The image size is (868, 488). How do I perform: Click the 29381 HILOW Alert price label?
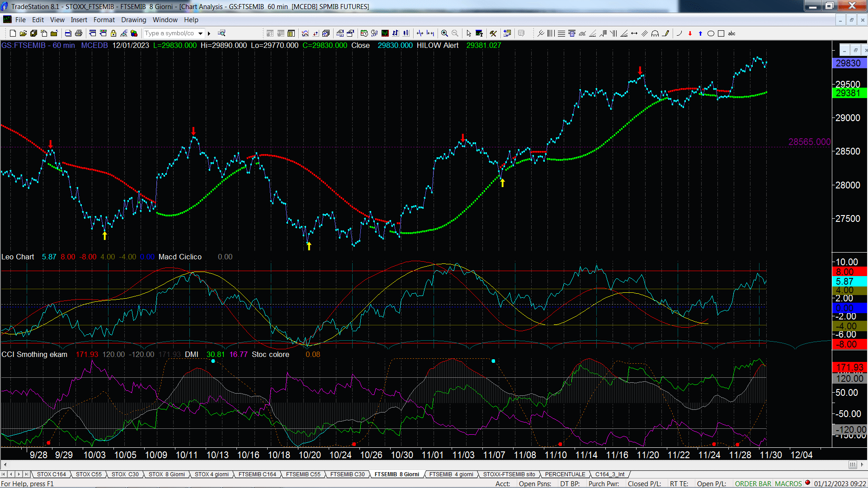pos(849,93)
